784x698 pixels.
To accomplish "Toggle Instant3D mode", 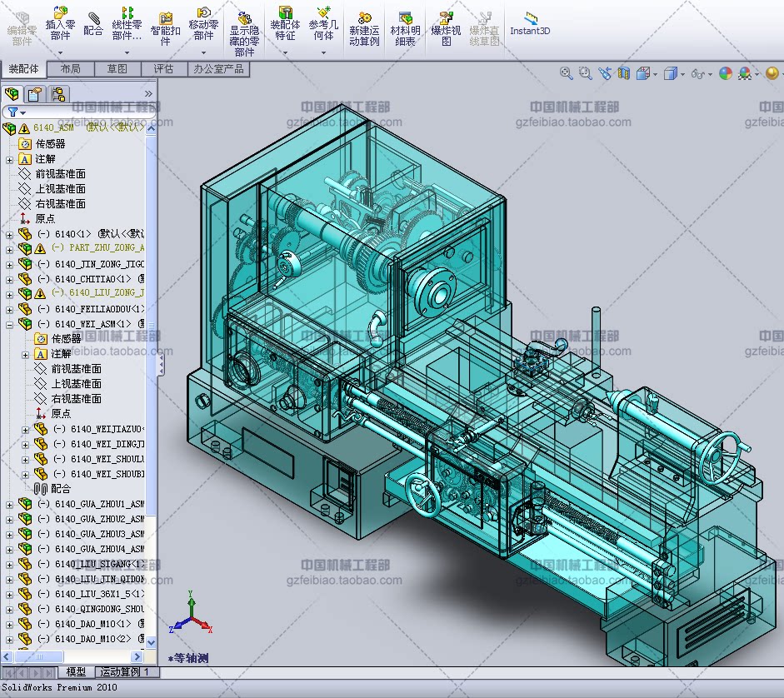I will pyautogui.click(x=530, y=22).
